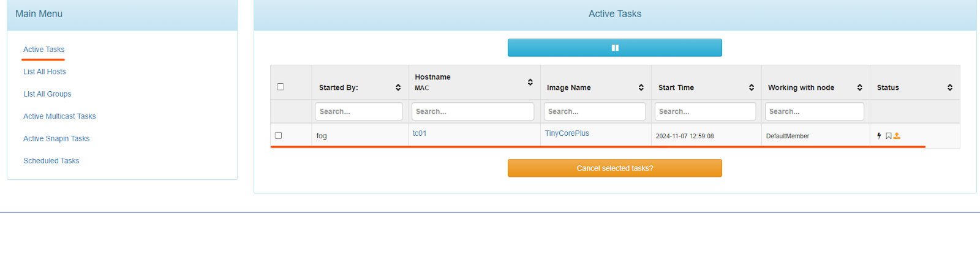The height and width of the screenshot is (263, 980).
Task: Open Active Snapin Tasks menu item
Action: pyautogui.click(x=56, y=139)
